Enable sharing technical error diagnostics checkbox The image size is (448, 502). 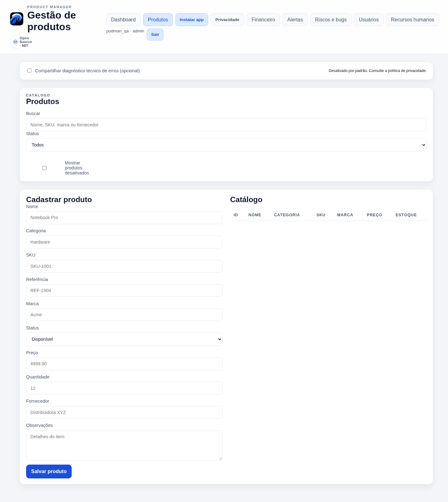[29, 71]
